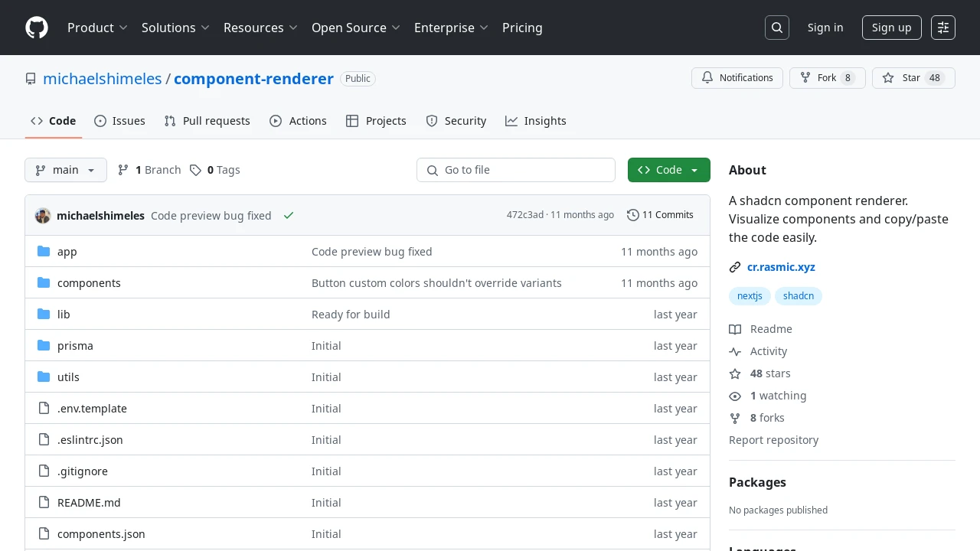Open the prisma folder name
The height and width of the screenshot is (551, 980).
(75, 346)
